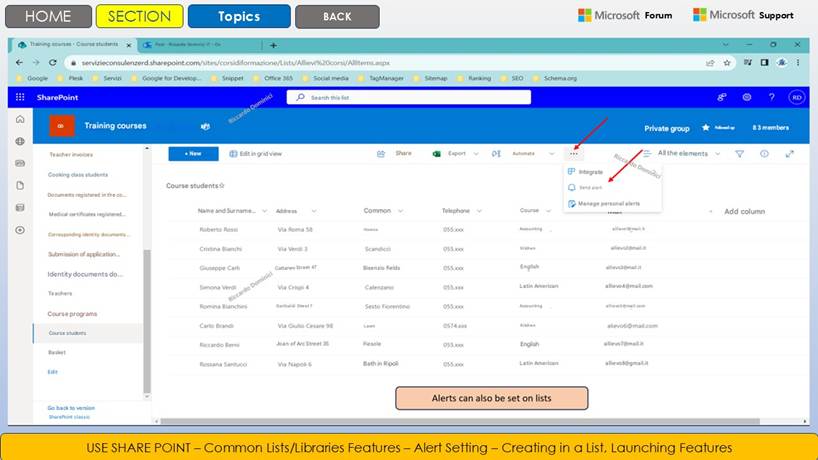This screenshot has height=460, width=818.
Task: Open the Export dropdown
Action: click(x=476, y=153)
